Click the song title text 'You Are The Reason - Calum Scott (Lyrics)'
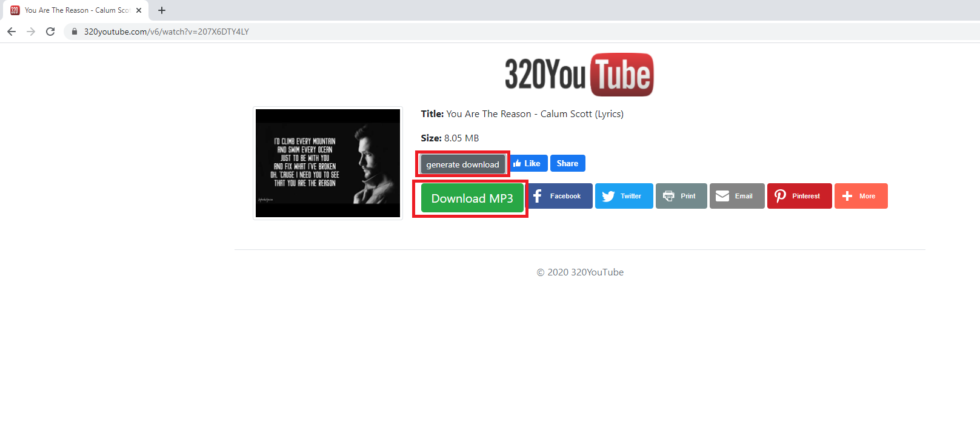The width and height of the screenshot is (980, 435). 535,114
